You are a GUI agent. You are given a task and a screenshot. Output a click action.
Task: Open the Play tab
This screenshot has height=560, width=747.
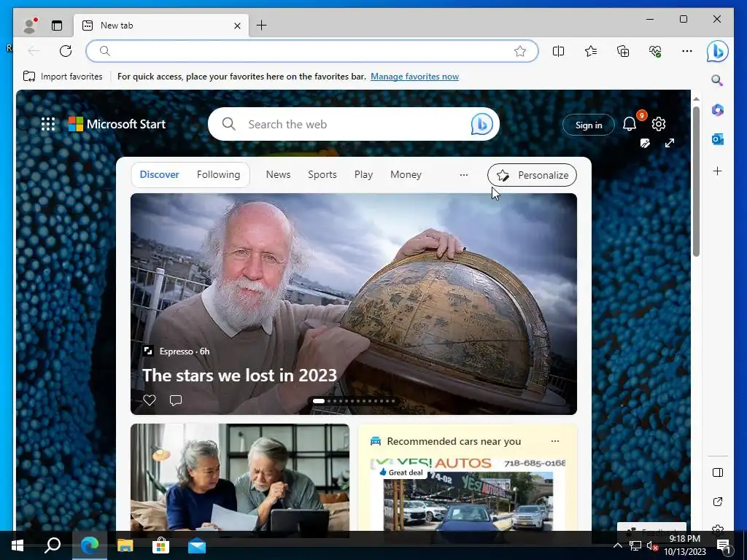363,175
